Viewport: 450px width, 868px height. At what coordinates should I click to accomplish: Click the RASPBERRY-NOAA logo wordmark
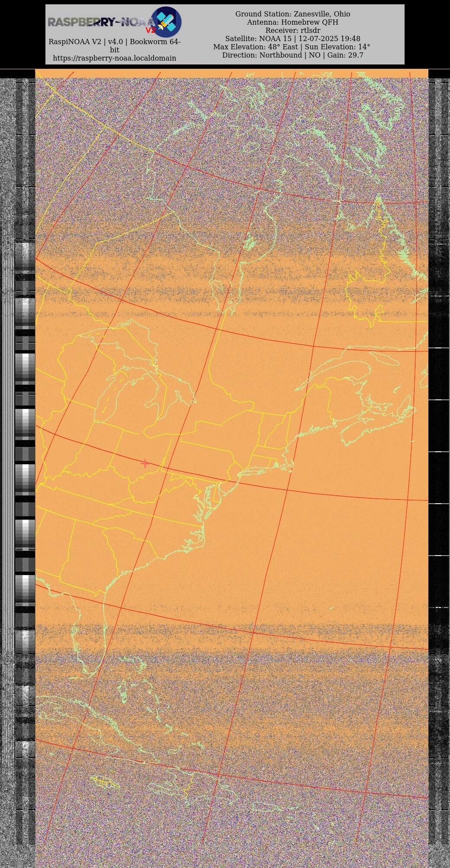click(x=100, y=22)
